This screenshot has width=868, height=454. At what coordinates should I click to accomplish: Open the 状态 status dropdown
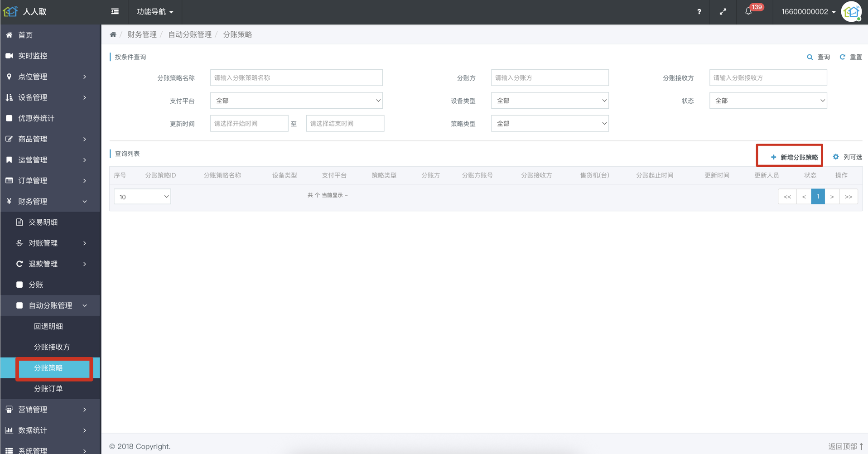click(768, 101)
